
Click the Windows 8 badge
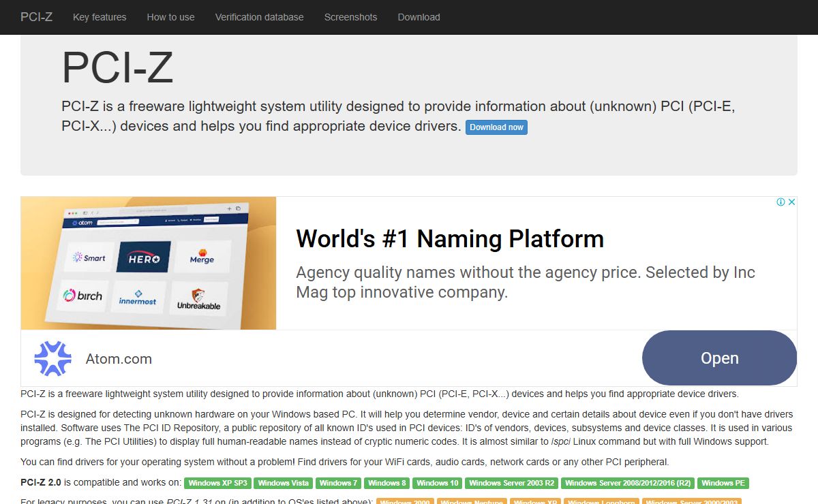[x=387, y=484]
